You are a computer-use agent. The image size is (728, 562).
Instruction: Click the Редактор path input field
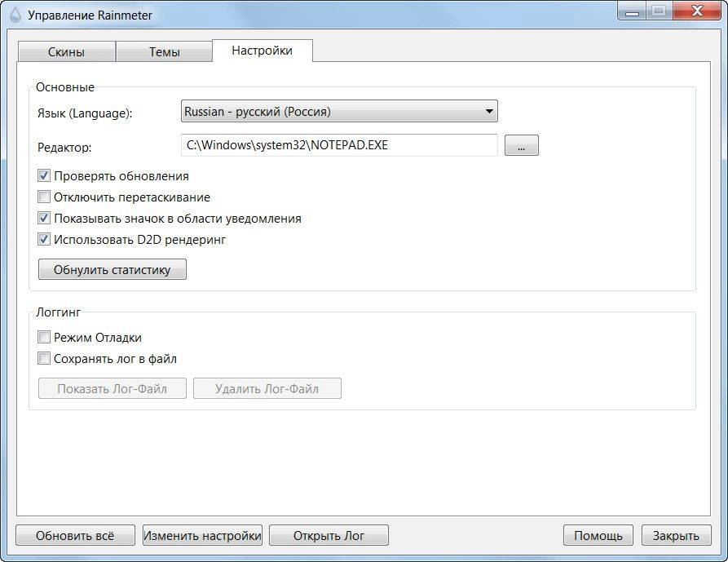coord(339,145)
